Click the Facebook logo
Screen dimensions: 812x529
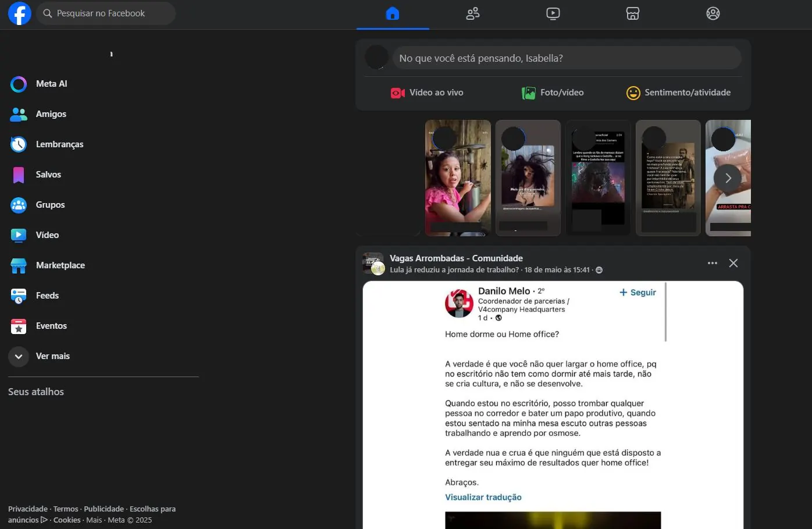[x=19, y=13]
